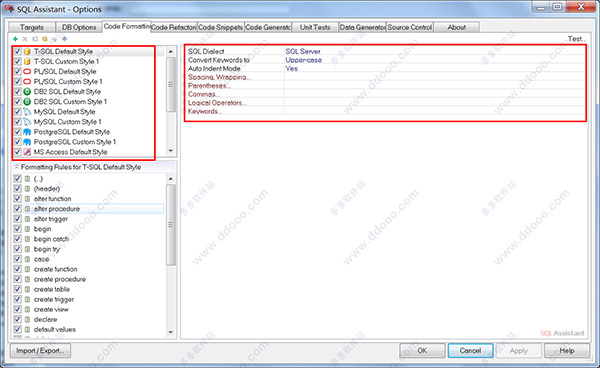
Task: Open the SQL Dialect 'SQL Server' dropdown
Action: [x=434, y=51]
